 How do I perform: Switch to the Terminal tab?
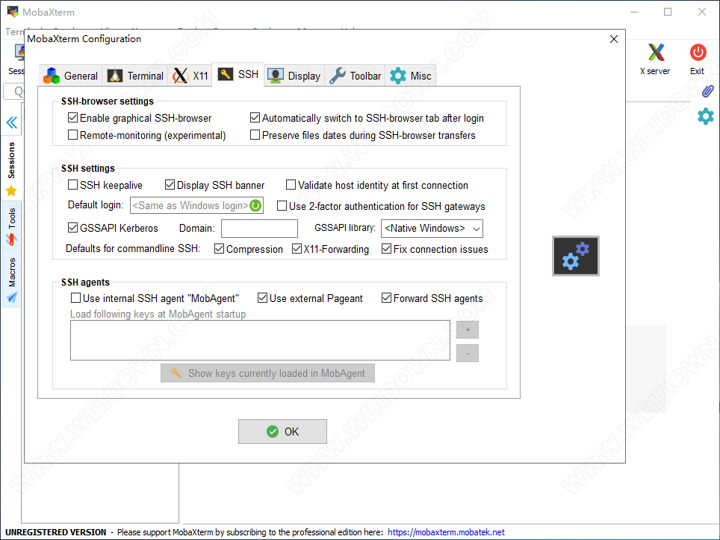click(135, 76)
